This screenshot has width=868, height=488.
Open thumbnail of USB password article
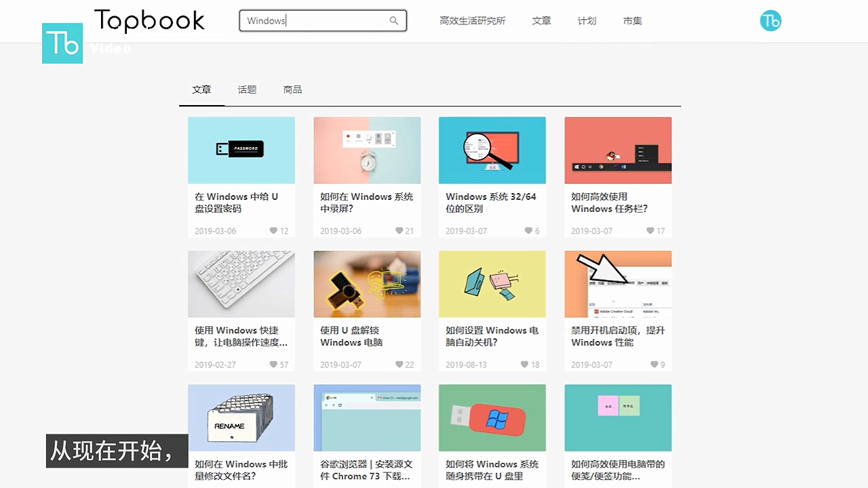tap(241, 150)
